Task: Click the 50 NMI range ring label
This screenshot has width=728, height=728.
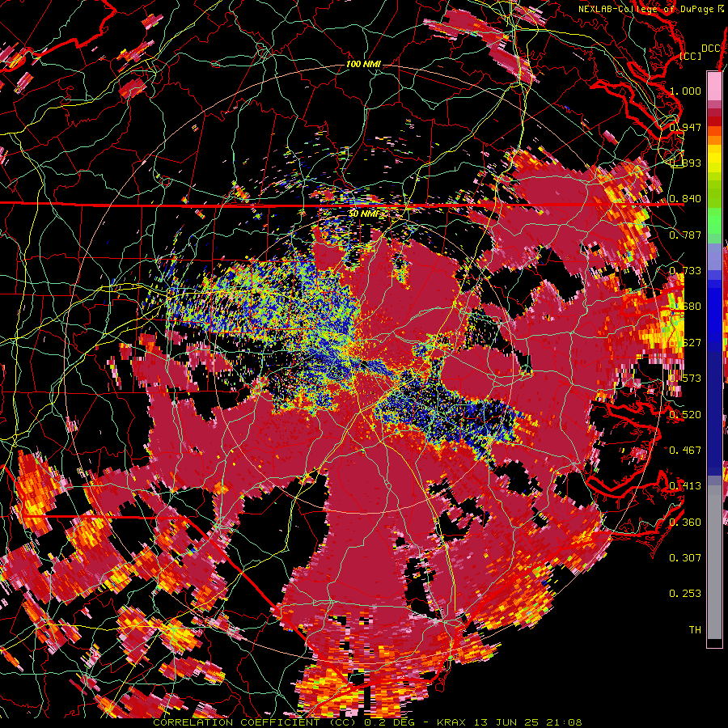Action: [x=365, y=214]
